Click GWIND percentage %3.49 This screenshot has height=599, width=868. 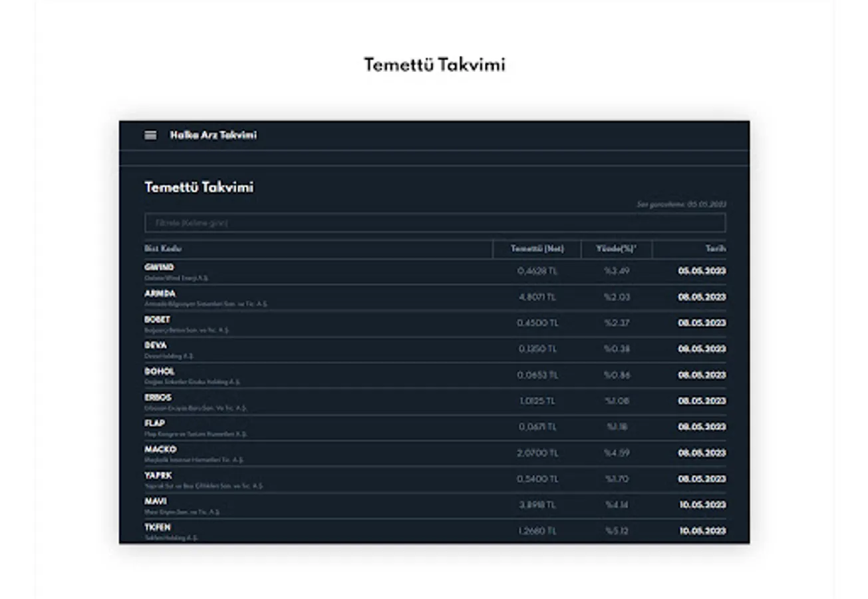click(x=617, y=271)
